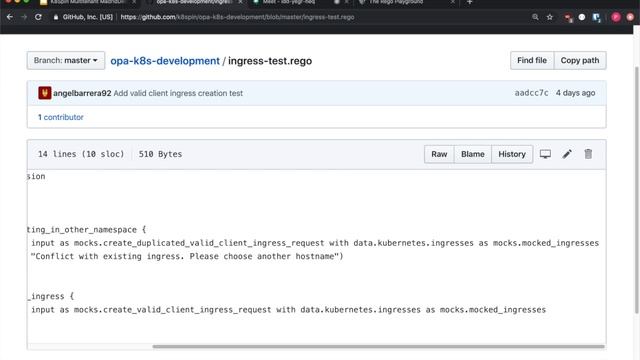Click the 'ting_in_other_namespace {' code line
The image size is (640, 360).
click(x=87, y=229)
